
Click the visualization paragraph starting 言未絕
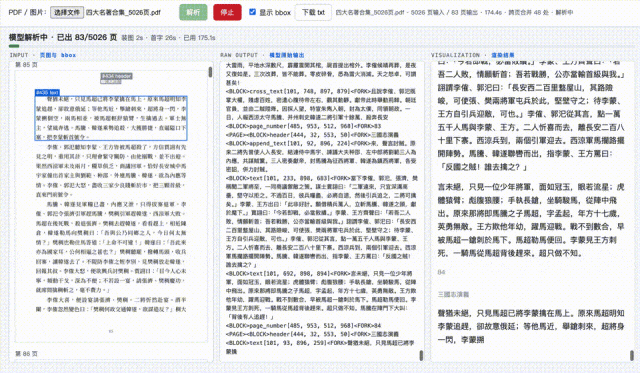[x=531, y=220]
